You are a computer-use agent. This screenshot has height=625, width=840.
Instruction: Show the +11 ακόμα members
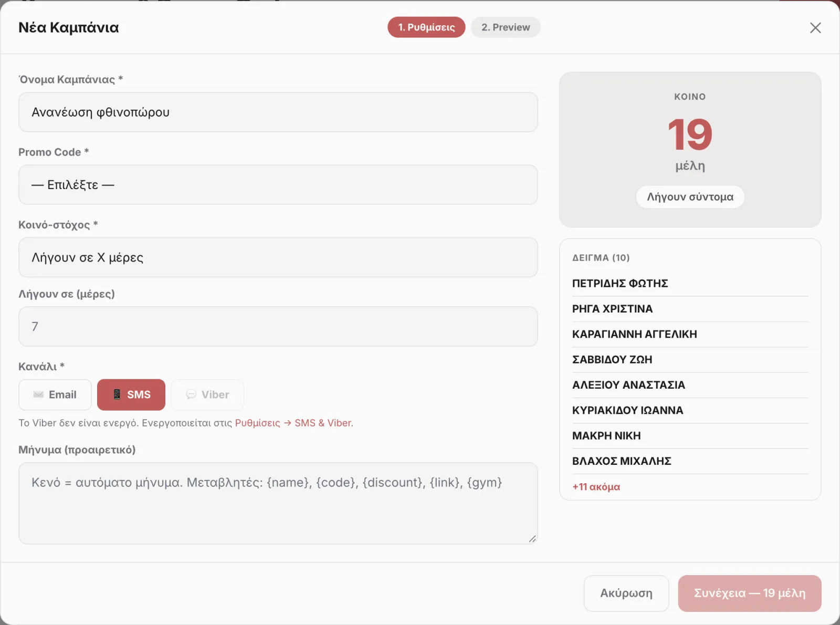tap(596, 487)
